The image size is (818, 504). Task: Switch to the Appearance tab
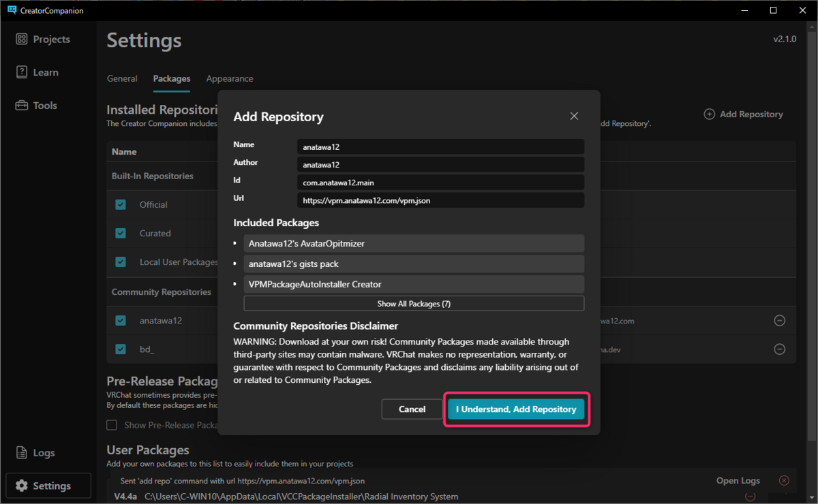click(x=230, y=79)
